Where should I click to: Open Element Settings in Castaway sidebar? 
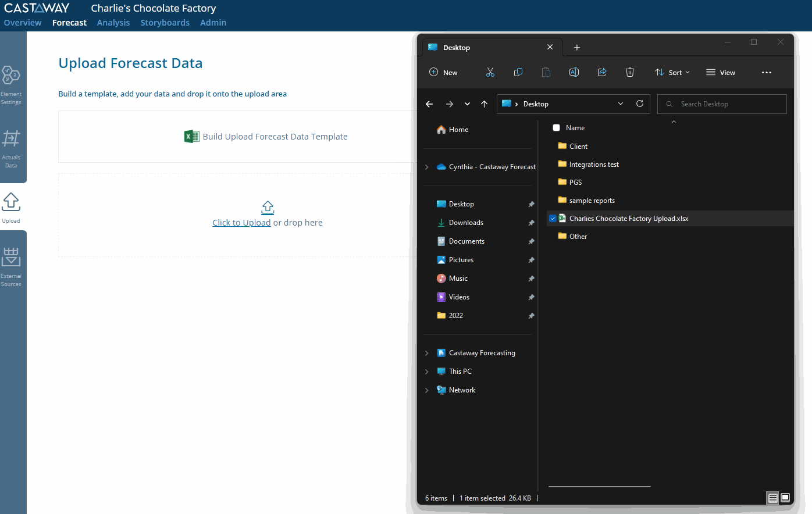click(11, 85)
